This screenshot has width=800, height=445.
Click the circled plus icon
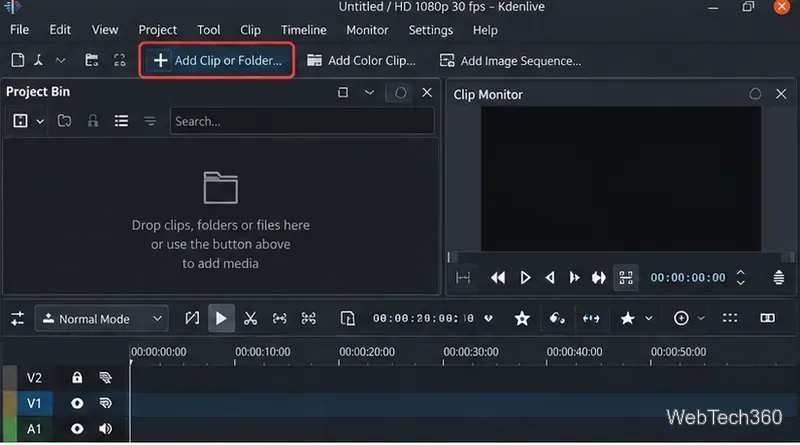pyautogui.click(x=681, y=318)
